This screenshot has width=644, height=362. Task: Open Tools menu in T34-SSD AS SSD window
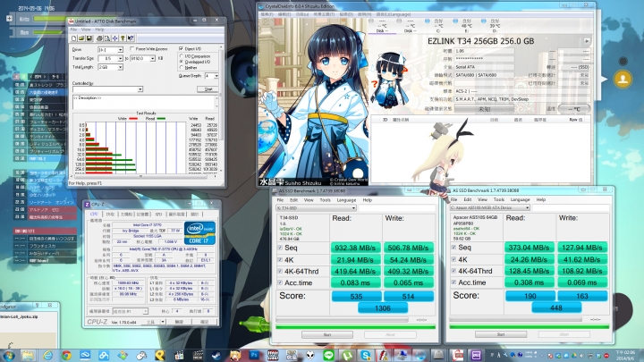click(x=326, y=200)
